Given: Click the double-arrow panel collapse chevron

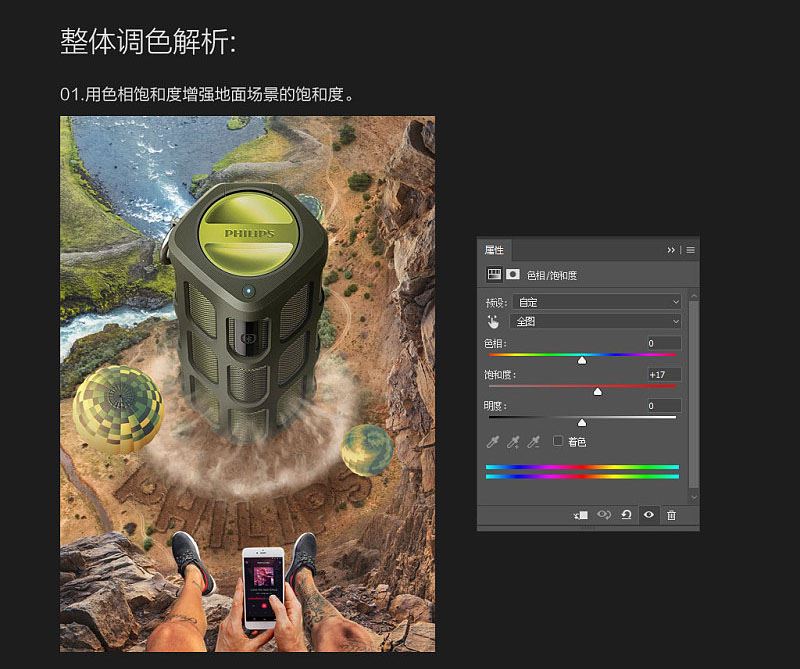Looking at the screenshot, I should (669, 249).
